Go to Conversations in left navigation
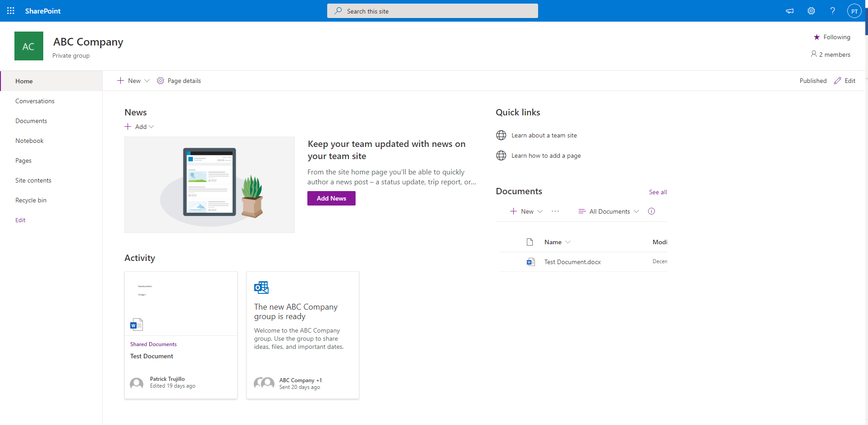The image size is (868, 425). (x=35, y=101)
